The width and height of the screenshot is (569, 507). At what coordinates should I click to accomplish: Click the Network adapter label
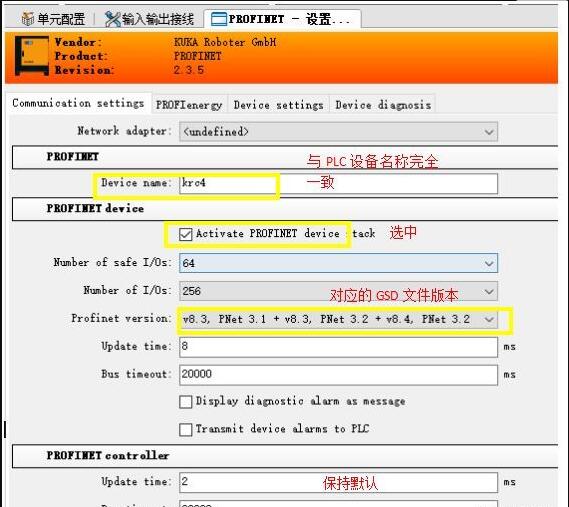124,131
